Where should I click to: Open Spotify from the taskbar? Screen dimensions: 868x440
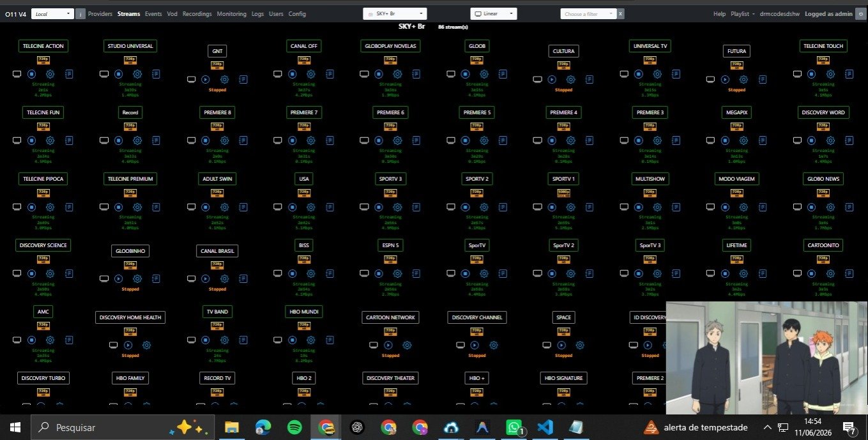click(295, 427)
